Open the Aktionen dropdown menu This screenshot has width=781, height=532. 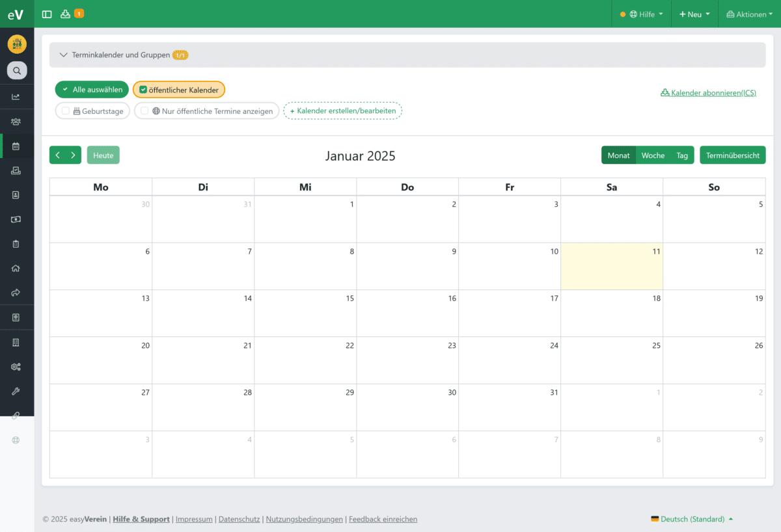[x=749, y=14]
